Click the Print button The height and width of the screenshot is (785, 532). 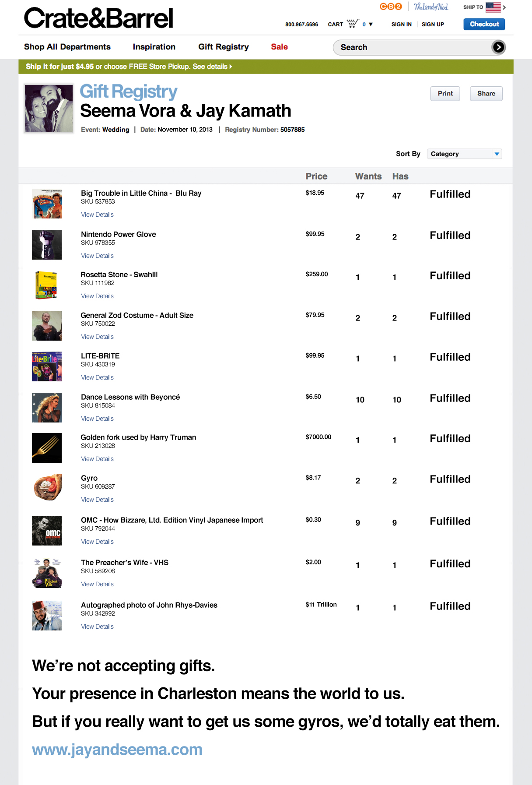tap(445, 94)
